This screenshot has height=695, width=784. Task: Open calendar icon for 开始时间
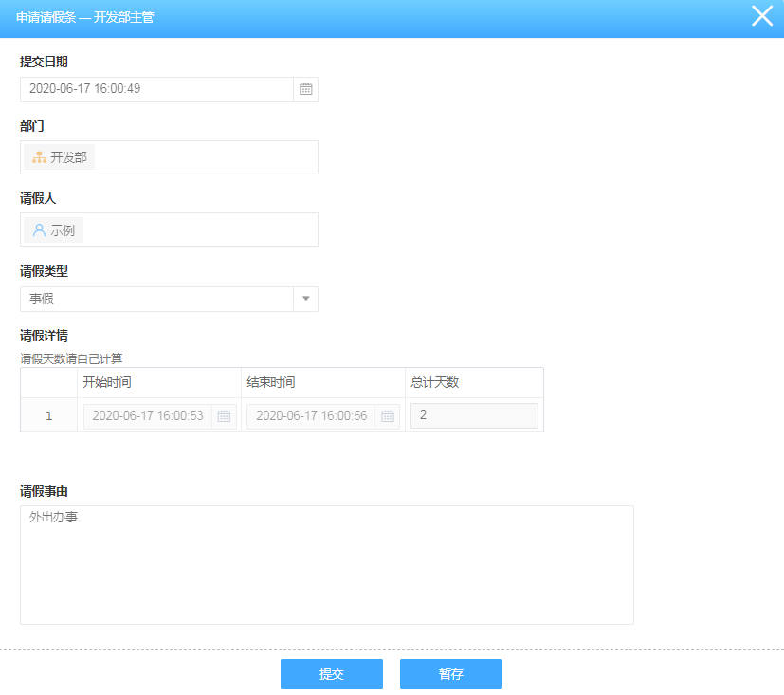click(224, 416)
